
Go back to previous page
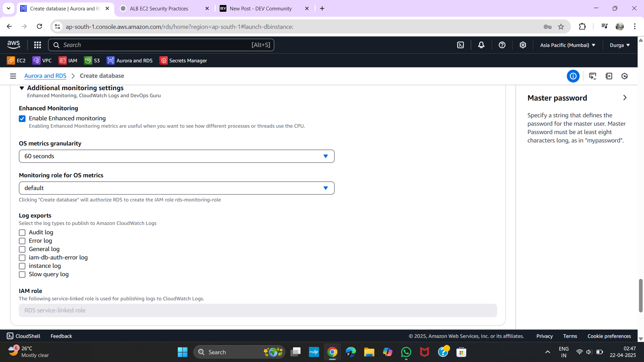(x=9, y=26)
